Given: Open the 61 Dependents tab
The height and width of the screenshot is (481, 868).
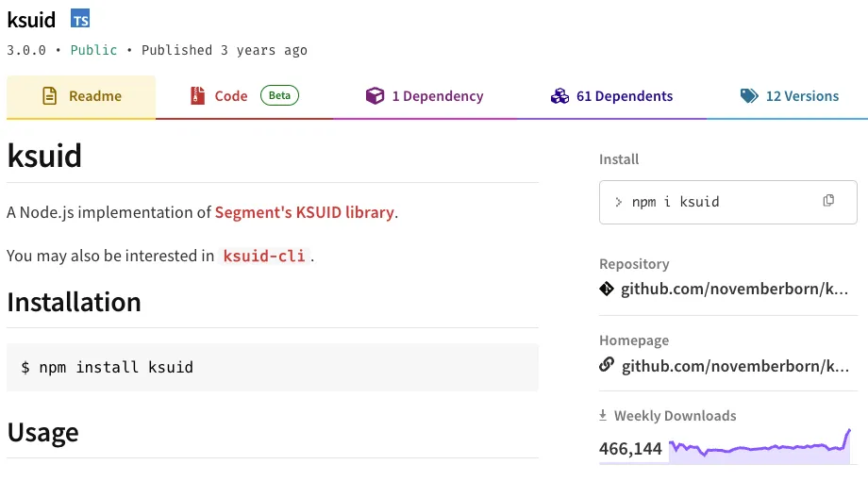Looking at the screenshot, I should click(x=624, y=96).
